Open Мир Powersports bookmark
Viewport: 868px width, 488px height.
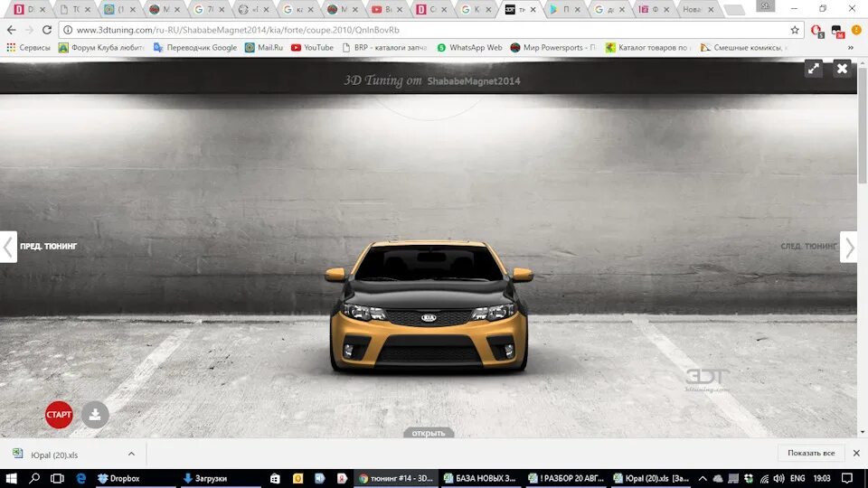point(553,48)
